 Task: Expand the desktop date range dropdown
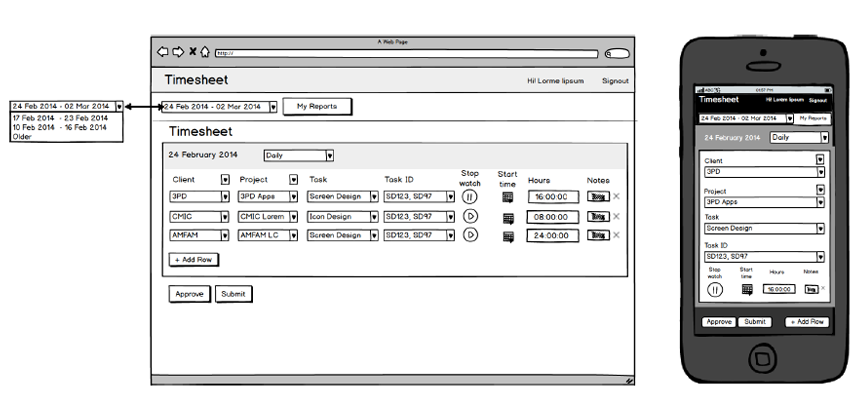click(x=271, y=106)
